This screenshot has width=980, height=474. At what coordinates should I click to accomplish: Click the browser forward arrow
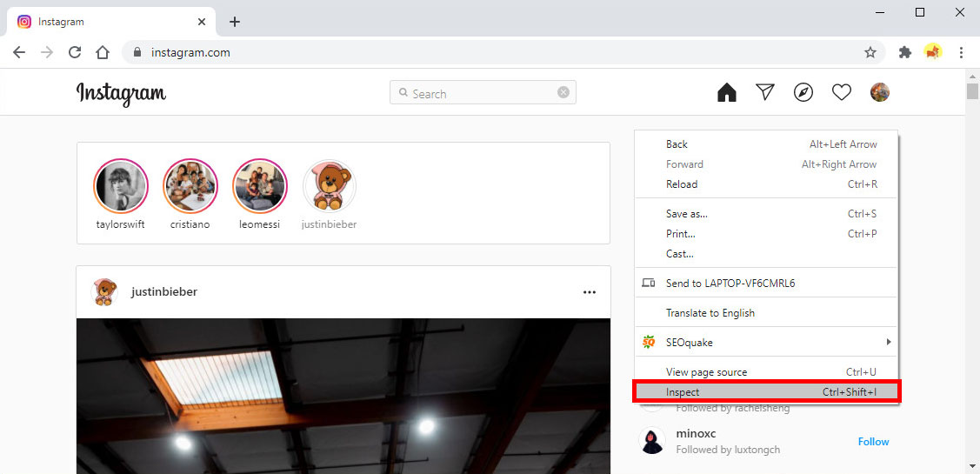click(47, 52)
